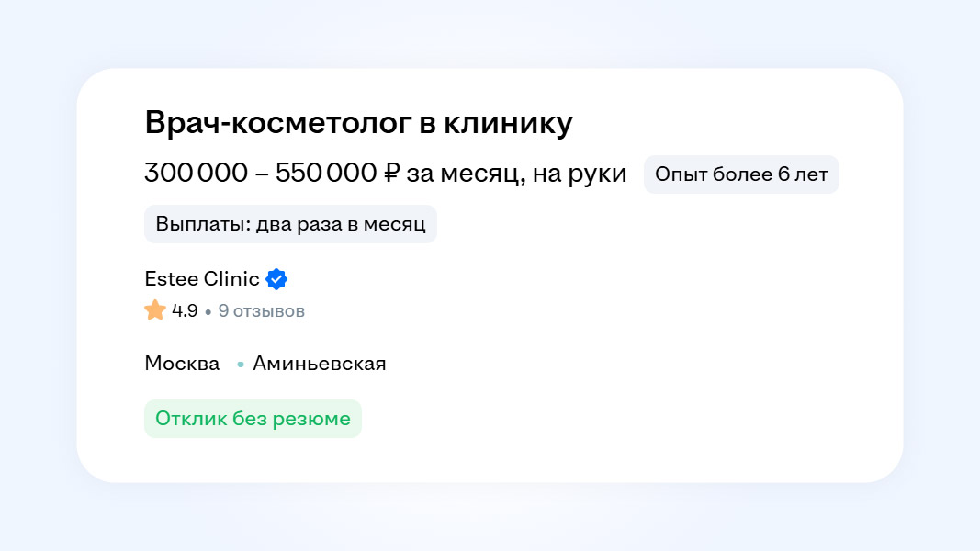Click the 550 000 upper salary amount
This screenshot has height=551, width=980.
pyautogui.click(x=325, y=174)
